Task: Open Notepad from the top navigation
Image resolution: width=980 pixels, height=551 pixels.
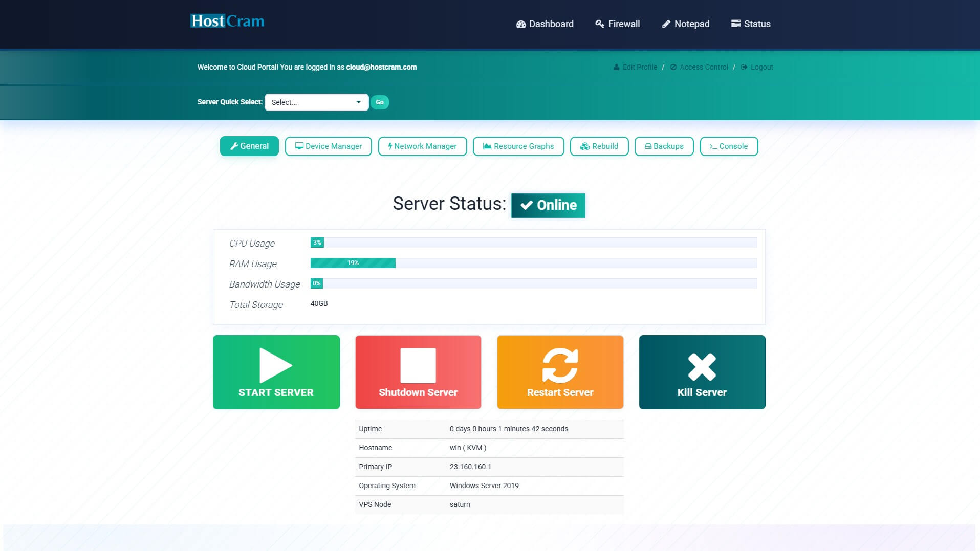Action: (x=686, y=24)
